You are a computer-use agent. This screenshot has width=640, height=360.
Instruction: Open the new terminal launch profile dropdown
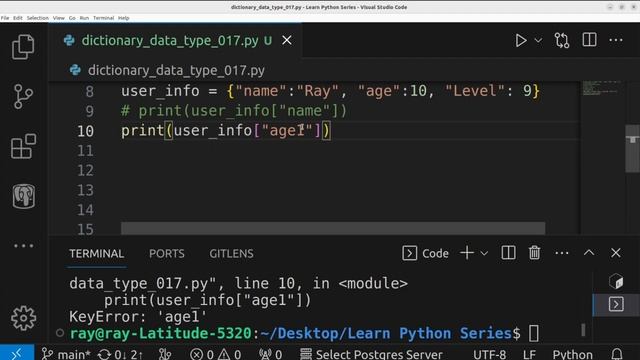484,253
